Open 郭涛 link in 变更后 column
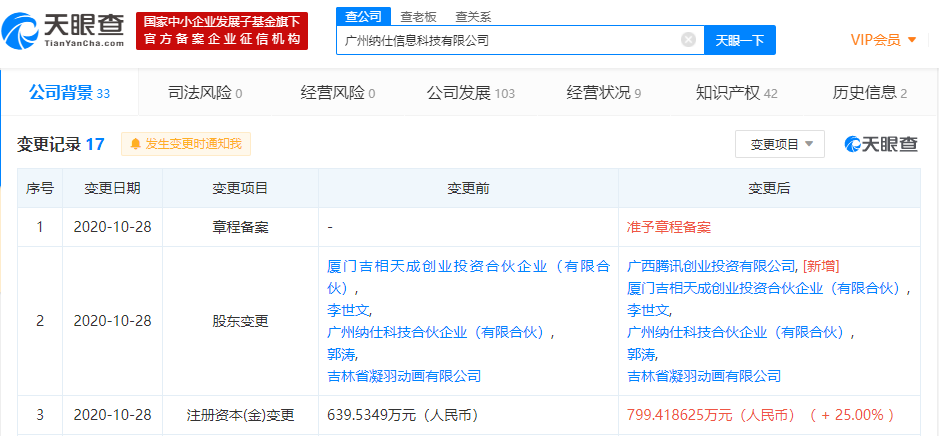 pos(641,355)
